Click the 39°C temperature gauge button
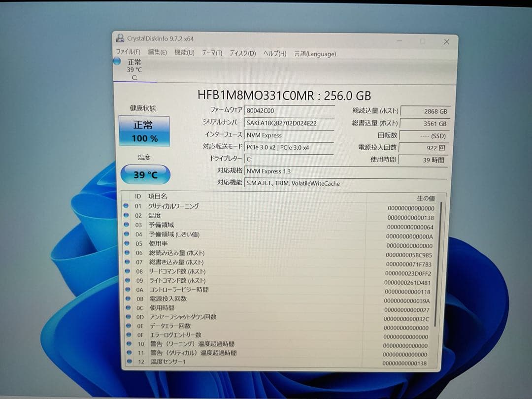This screenshot has height=399, width=532. point(145,174)
